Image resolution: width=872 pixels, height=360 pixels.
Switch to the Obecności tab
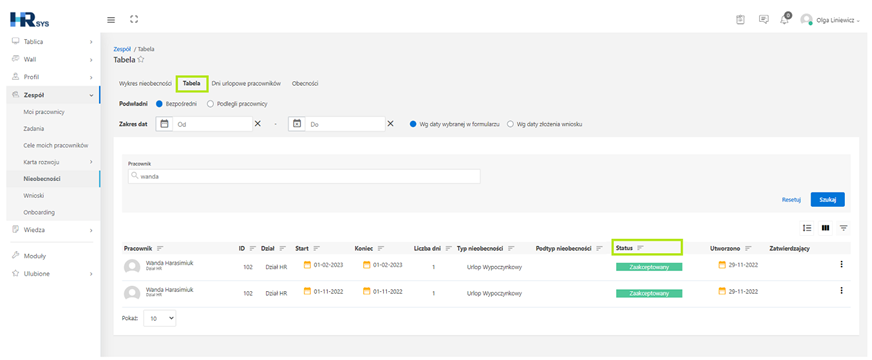click(305, 83)
